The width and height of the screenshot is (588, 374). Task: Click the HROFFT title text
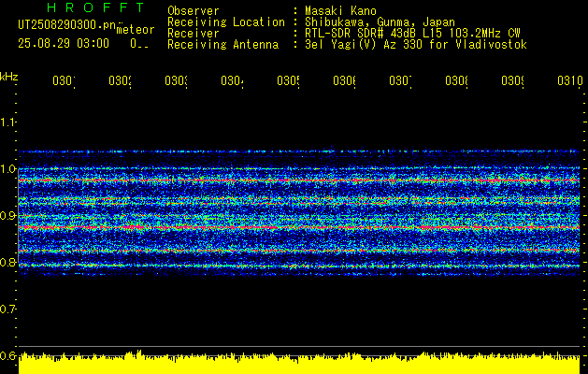tap(95, 7)
